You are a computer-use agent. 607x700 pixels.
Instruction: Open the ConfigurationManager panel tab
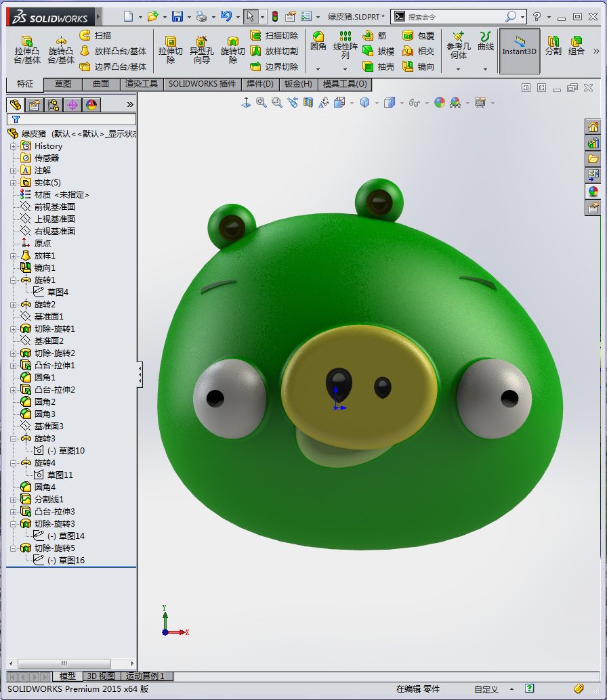pos(54,105)
